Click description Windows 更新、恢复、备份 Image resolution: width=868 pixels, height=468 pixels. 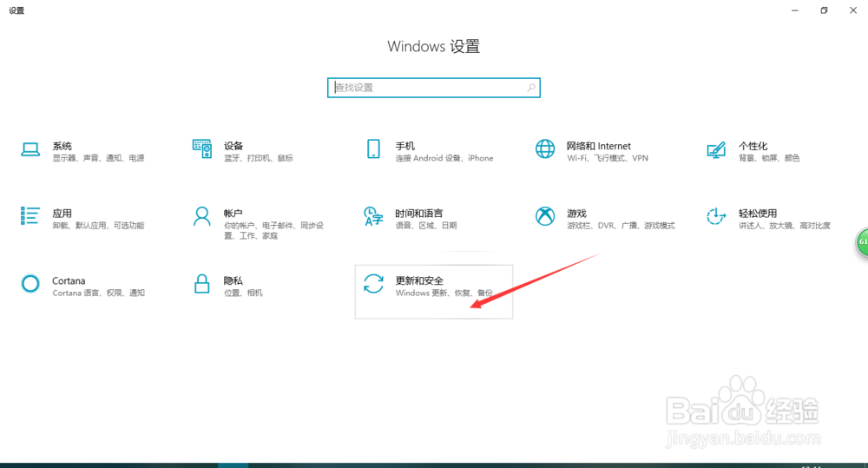pos(444,293)
